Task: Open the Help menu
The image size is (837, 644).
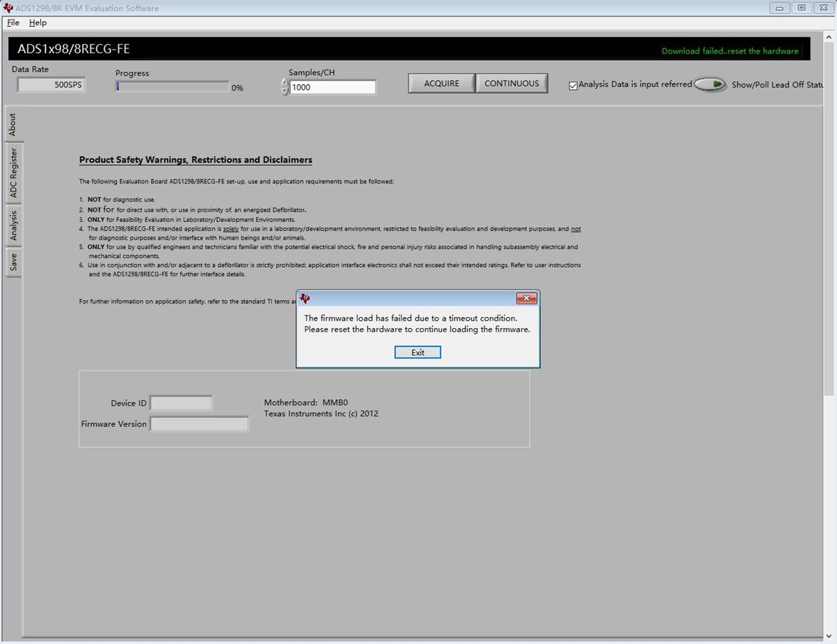Action: coord(37,22)
